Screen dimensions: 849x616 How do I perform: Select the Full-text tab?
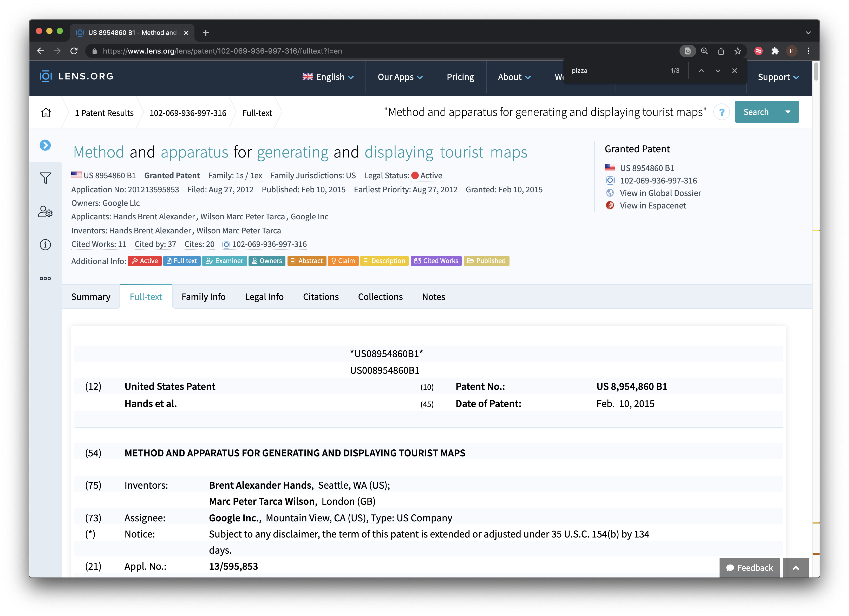146,296
